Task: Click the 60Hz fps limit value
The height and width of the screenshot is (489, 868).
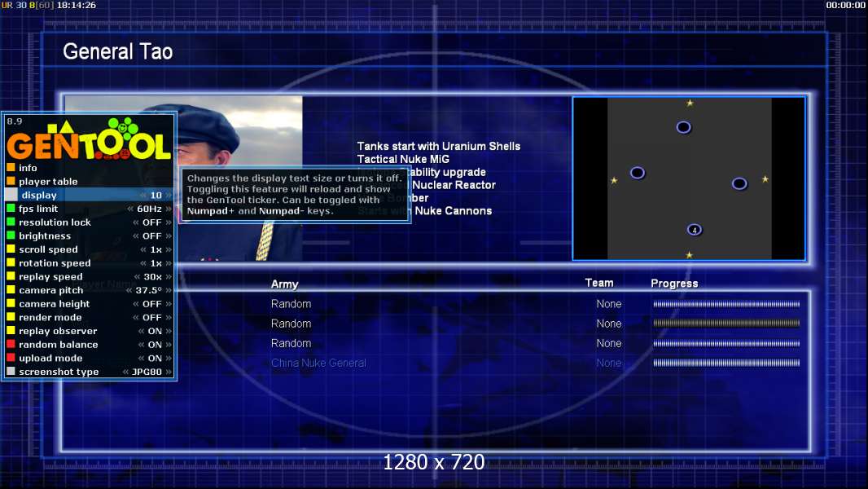Action: click(150, 209)
